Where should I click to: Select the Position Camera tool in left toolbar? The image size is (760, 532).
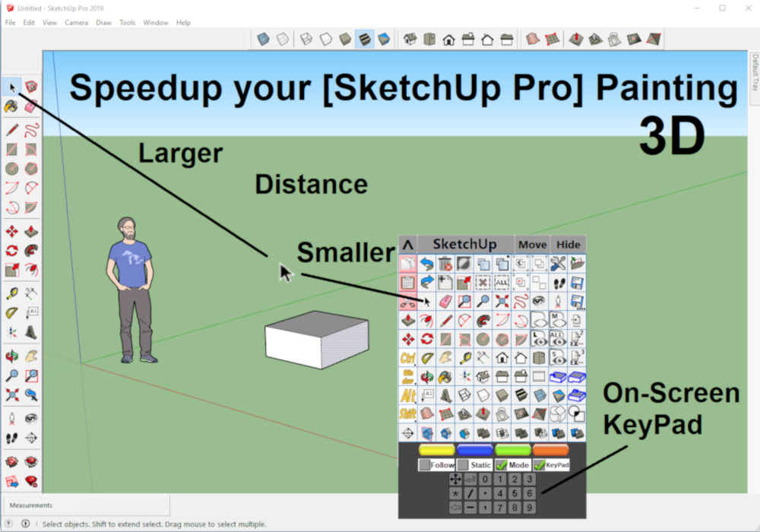(x=11, y=418)
